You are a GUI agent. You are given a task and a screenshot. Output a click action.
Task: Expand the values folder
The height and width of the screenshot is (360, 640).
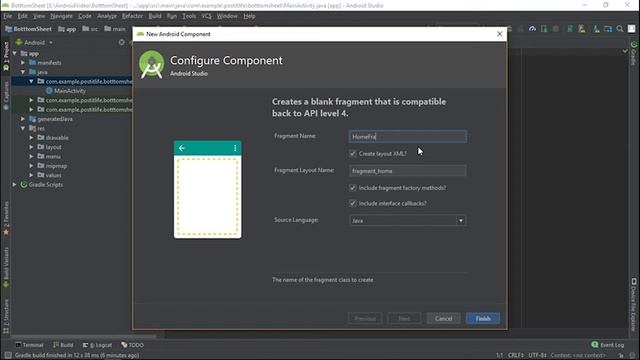31,175
